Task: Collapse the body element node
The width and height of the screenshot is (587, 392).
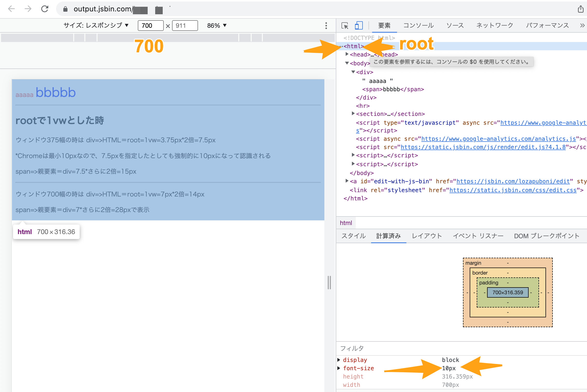Action: click(347, 63)
